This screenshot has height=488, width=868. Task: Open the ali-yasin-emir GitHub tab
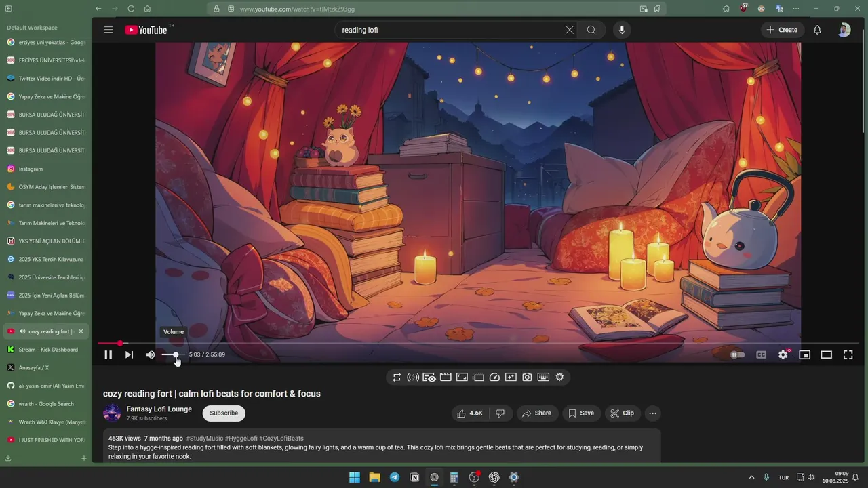pyautogui.click(x=46, y=386)
